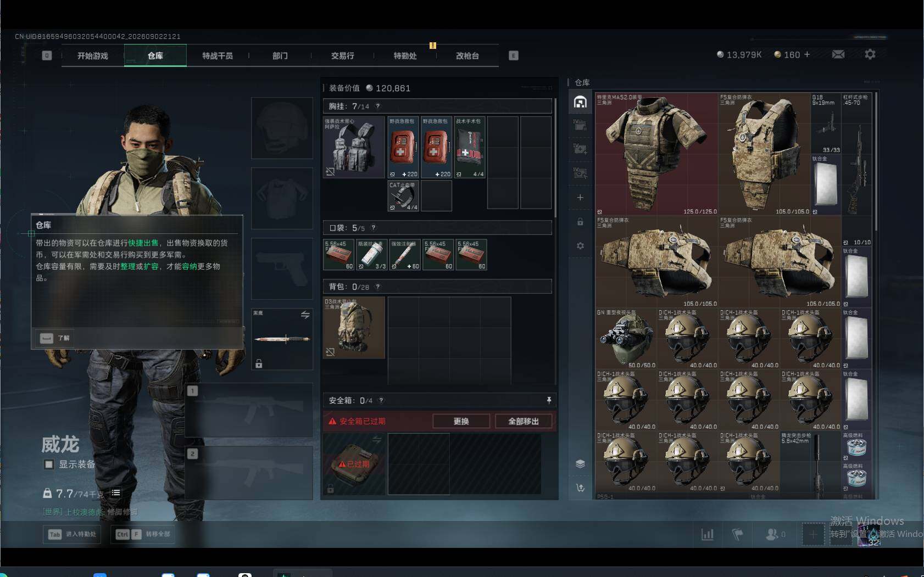Click the plus slot to add a teammate
The height and width of the screenshot is (577, 924).
click(813, 534)
